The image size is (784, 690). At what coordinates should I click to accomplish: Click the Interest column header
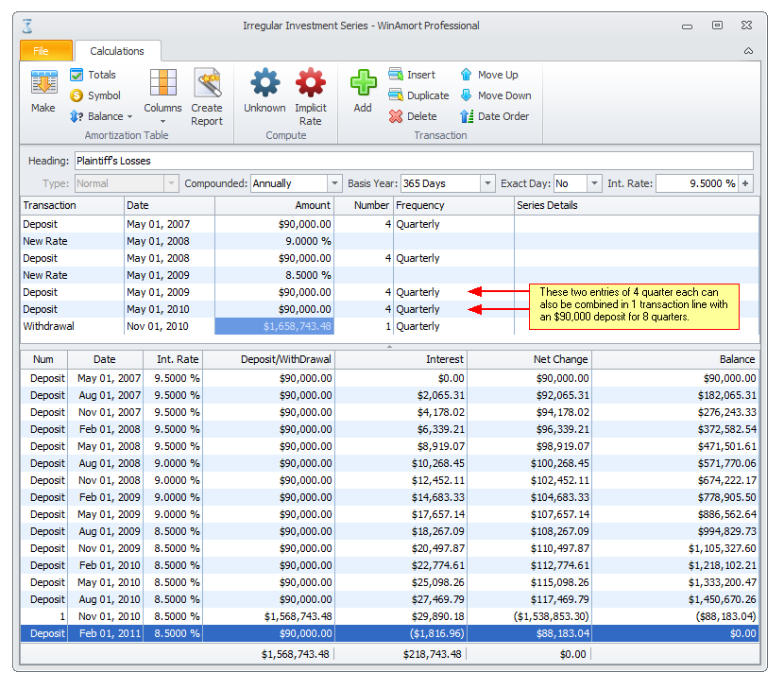(401, 359)
